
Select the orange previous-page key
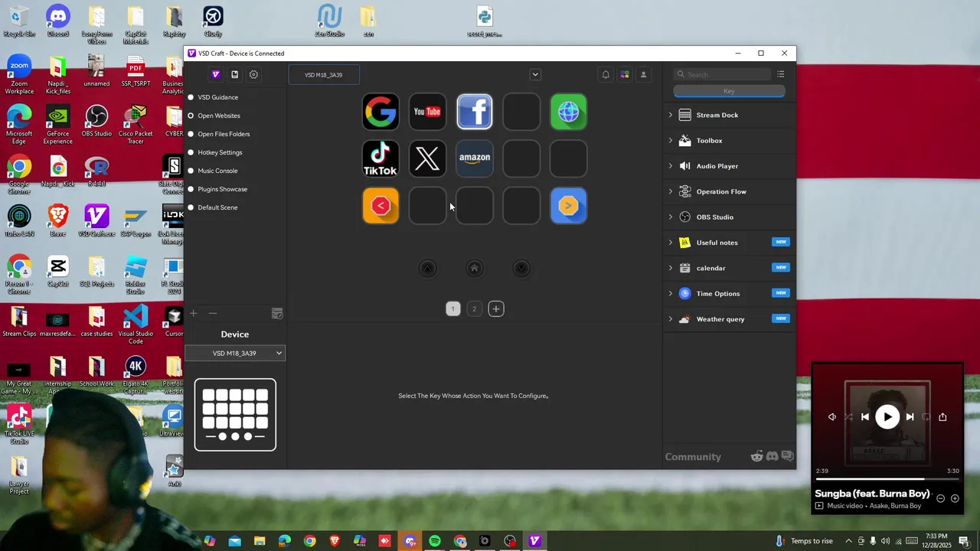pyautogui.click(x=381, y=206)
